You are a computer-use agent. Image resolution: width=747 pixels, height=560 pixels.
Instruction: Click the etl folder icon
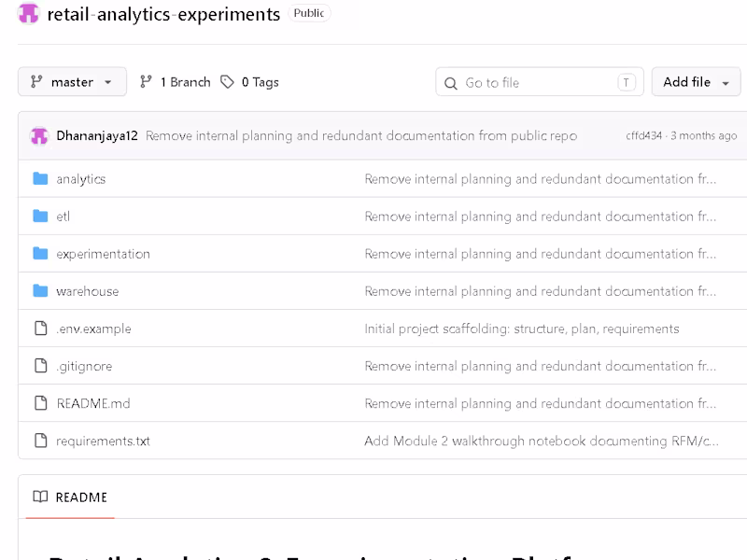pyautogui.click(x=40, y=217)
